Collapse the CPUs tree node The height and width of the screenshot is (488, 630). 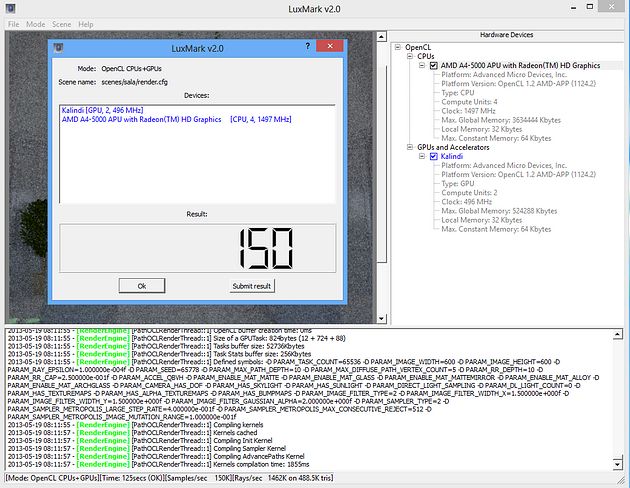pyautogui.click(x=410, y=56)
